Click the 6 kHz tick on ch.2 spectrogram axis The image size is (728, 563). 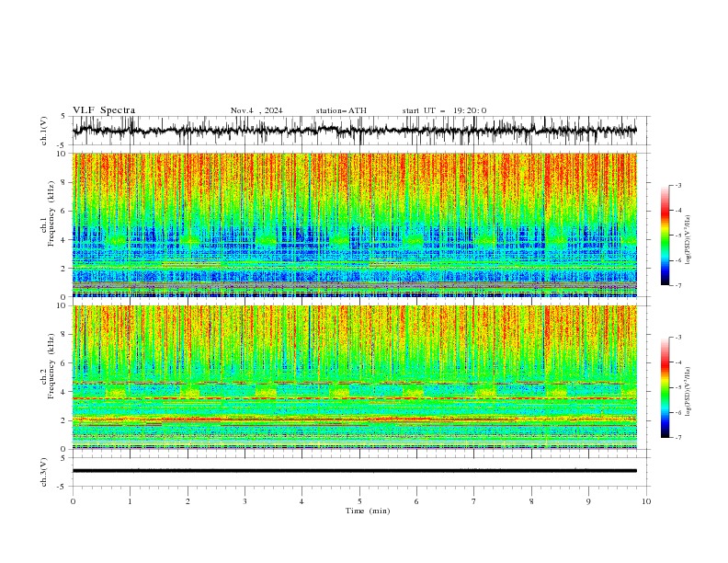click(x=64, y=363)
